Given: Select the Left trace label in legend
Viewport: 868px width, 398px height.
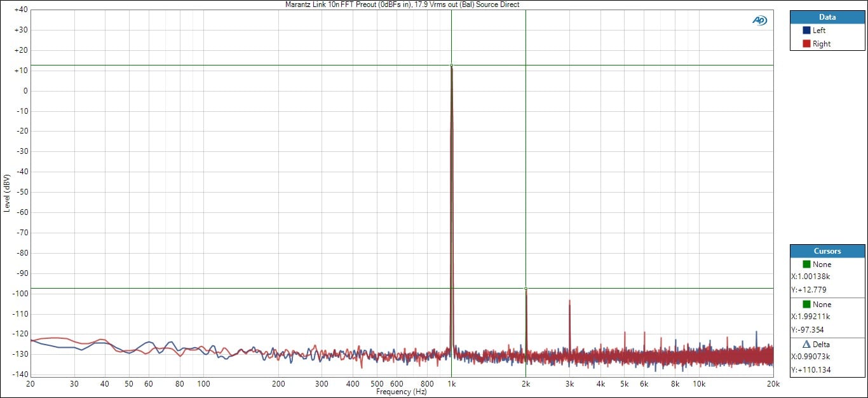Looking at the screenshot, I should point(819,31).
